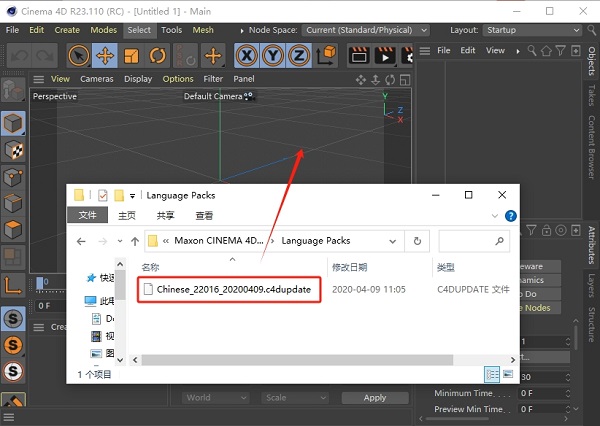The height and width of the screenshot is (426, 600).
Task: Open the 文件 tab in Explorer
Action: 87,215
